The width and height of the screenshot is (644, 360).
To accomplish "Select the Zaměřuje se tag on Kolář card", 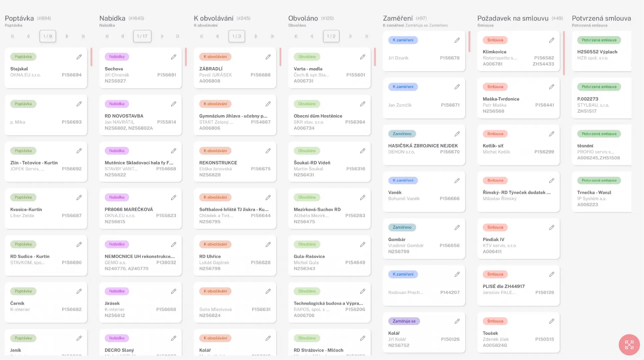I will 404,321.
